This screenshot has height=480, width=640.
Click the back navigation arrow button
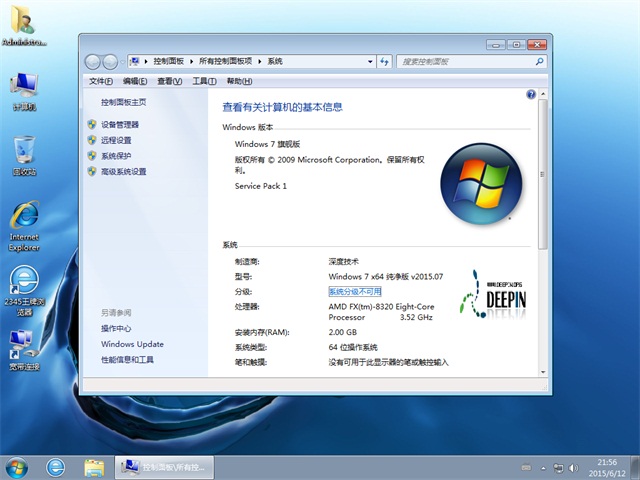(x=94, y=61)
